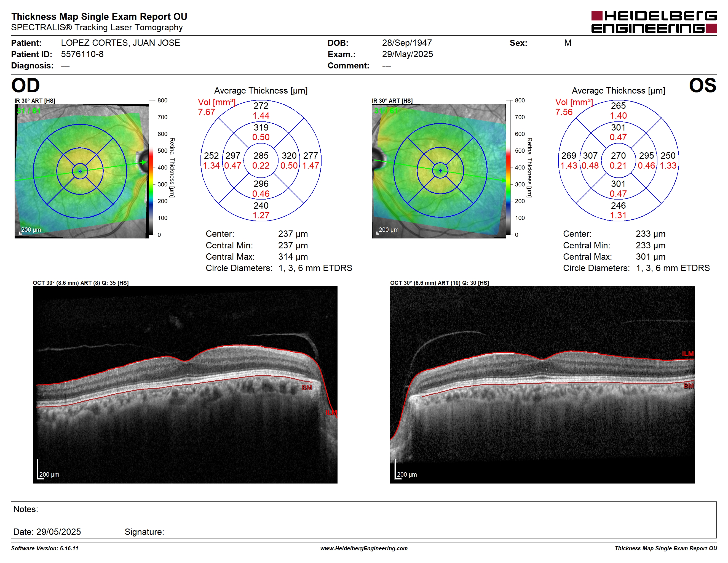Open the www.HeidelbergEngineering.com link

[x=364, y=548]
